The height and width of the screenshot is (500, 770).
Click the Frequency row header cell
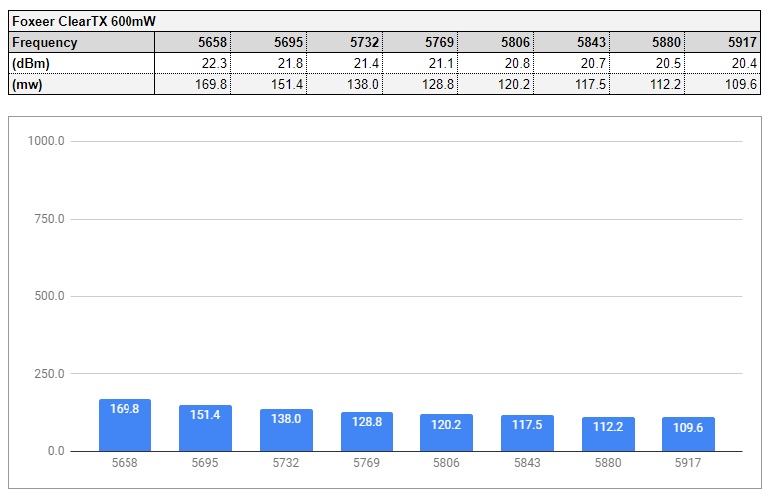coord(82,42)
